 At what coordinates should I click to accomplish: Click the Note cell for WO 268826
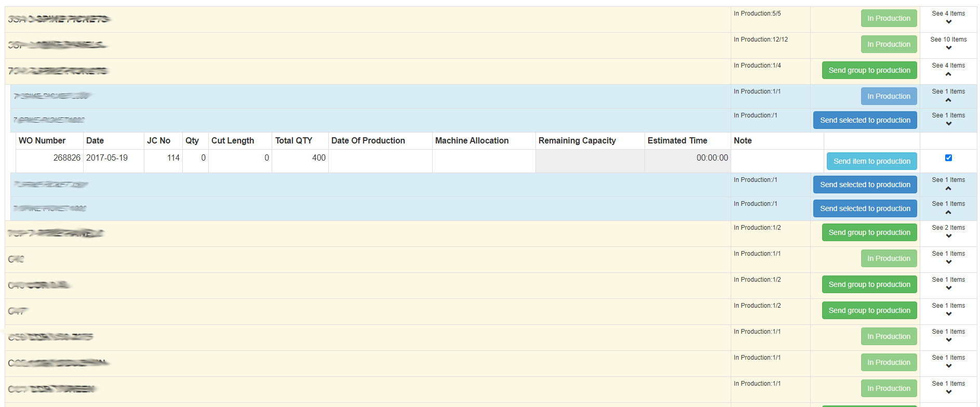pyautogui.click(x=776, y=161)
